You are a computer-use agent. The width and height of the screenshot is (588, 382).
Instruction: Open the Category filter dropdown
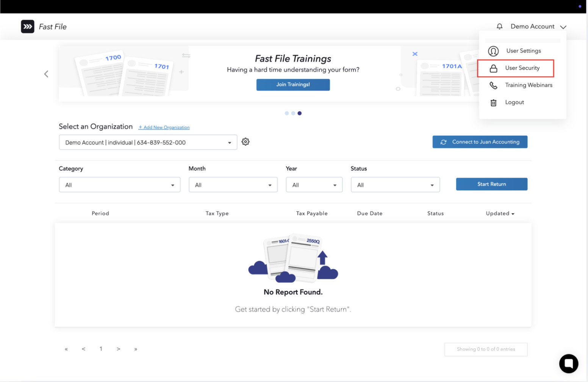(x=120, y=185)
